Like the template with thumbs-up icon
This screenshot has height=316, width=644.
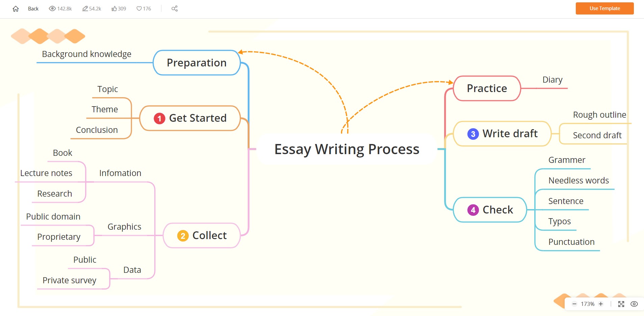(x=114, y=9)
